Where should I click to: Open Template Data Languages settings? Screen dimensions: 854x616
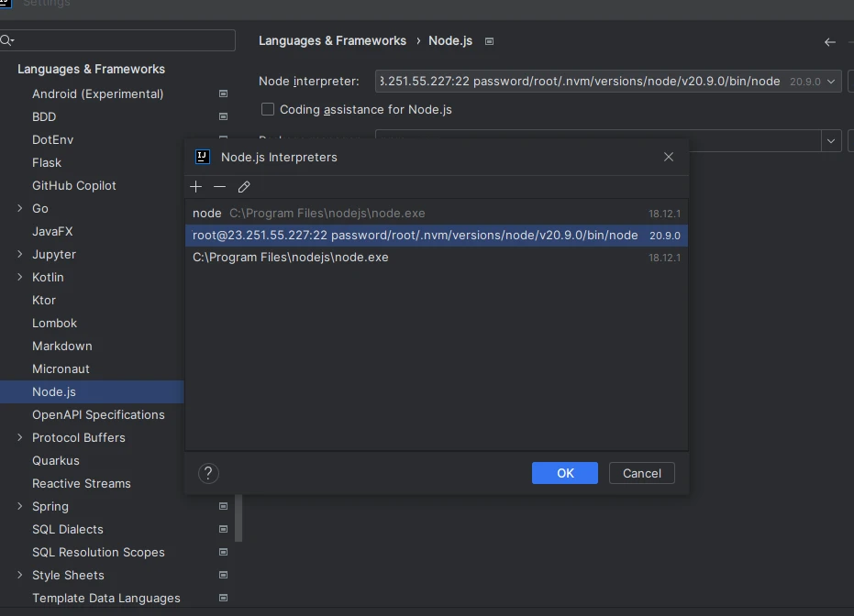coord(106,598)
